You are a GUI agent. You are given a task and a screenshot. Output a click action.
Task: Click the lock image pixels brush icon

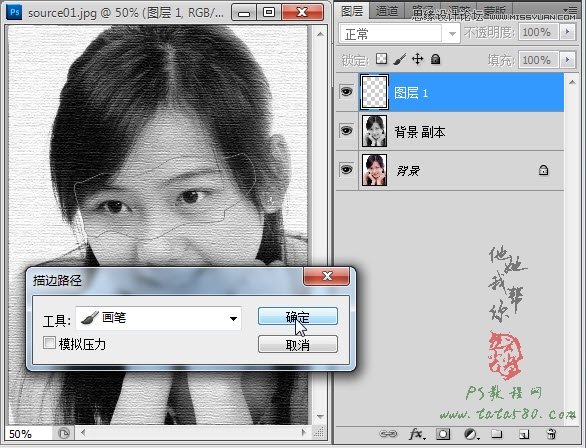pyautogui.click(x=400, y=59)
